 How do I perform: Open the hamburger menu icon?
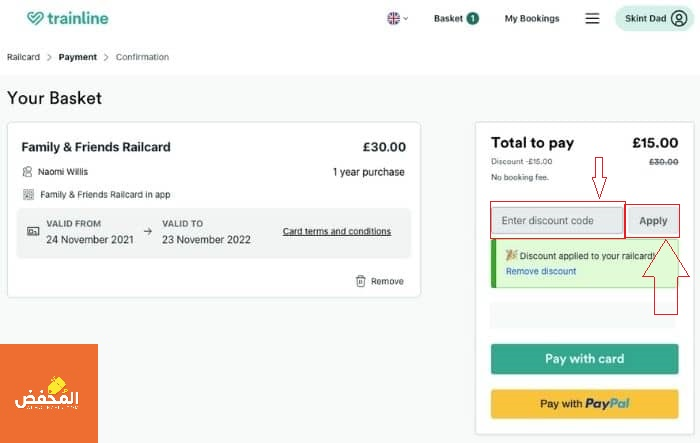[x=592, y=18]
